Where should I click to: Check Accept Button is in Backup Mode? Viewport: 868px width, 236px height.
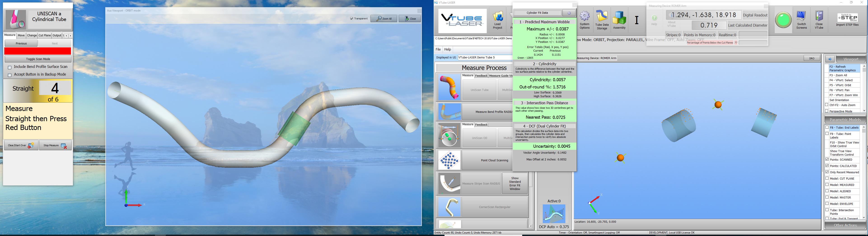pos(10,75)
